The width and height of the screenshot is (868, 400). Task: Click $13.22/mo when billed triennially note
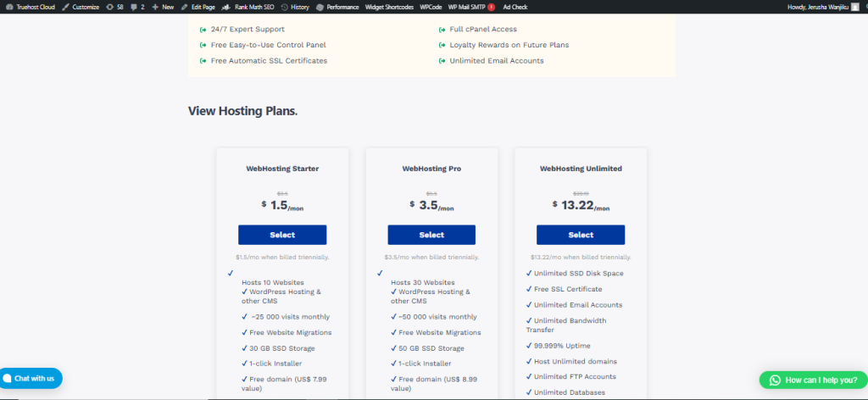581,258
